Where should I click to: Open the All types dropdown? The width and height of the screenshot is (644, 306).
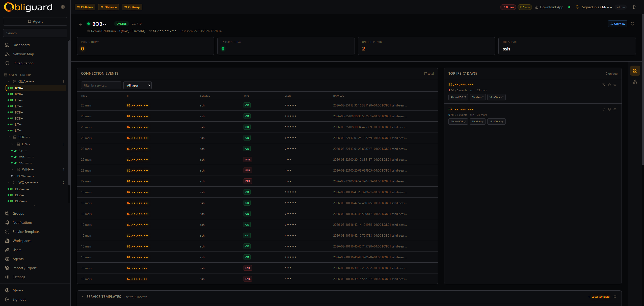pos(137,85)
